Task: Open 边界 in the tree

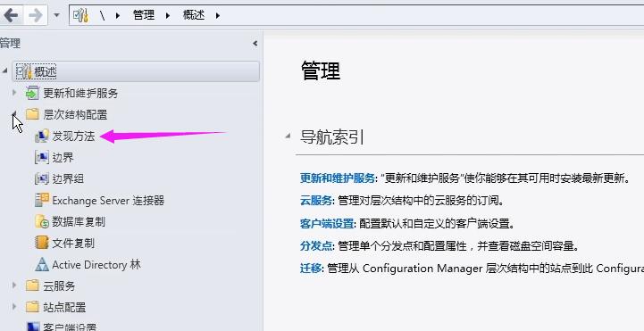Action: 63,158
